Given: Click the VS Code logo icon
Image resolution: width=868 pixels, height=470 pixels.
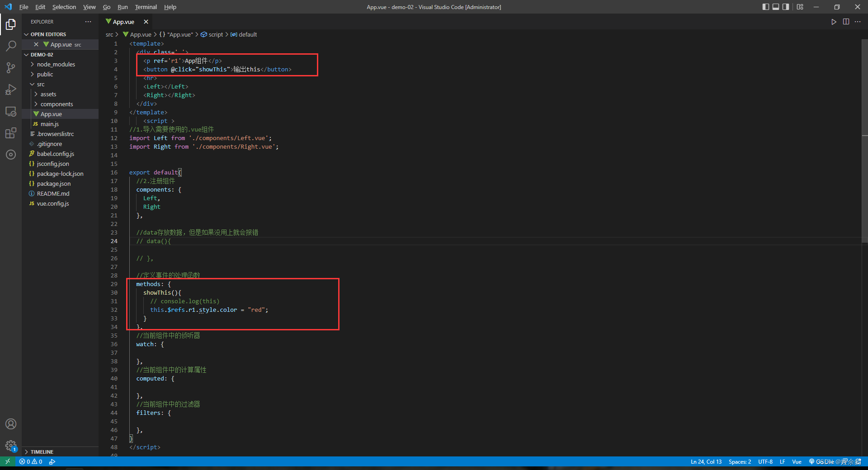Looking at the screenshot, I should point(8,7).
